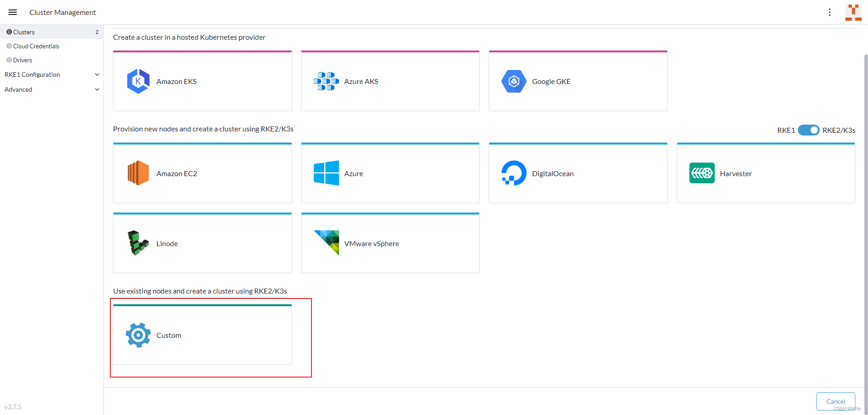Screen dimensions: 868x415
Task: Choose the Google GKE provider label
Action: (551, 81)
